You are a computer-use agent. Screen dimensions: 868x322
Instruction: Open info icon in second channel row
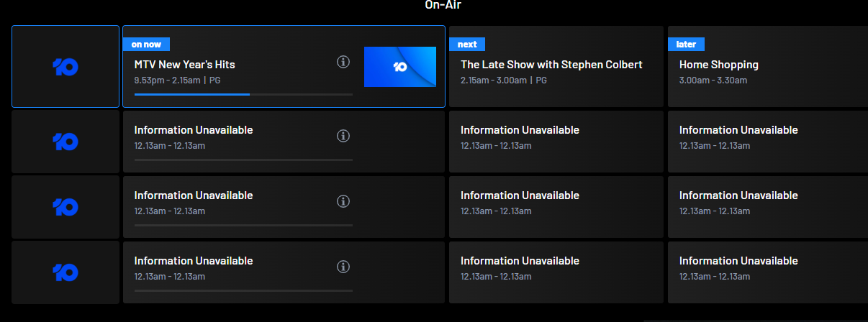[x=343, y=136]
